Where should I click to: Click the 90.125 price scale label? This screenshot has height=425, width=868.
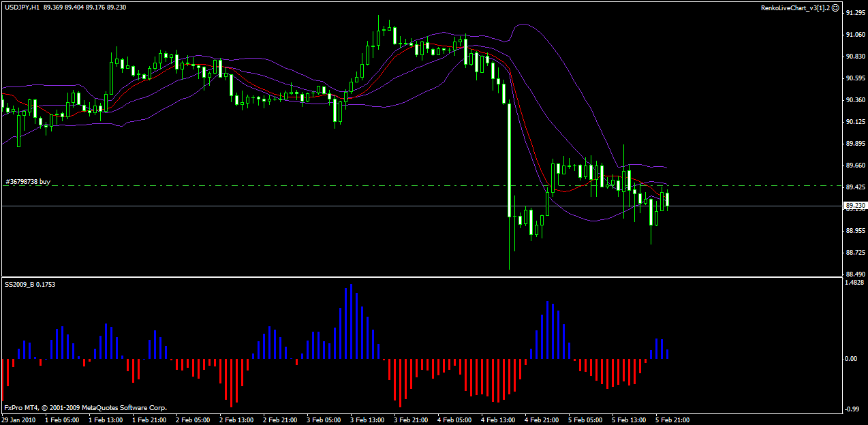(855, 122)
